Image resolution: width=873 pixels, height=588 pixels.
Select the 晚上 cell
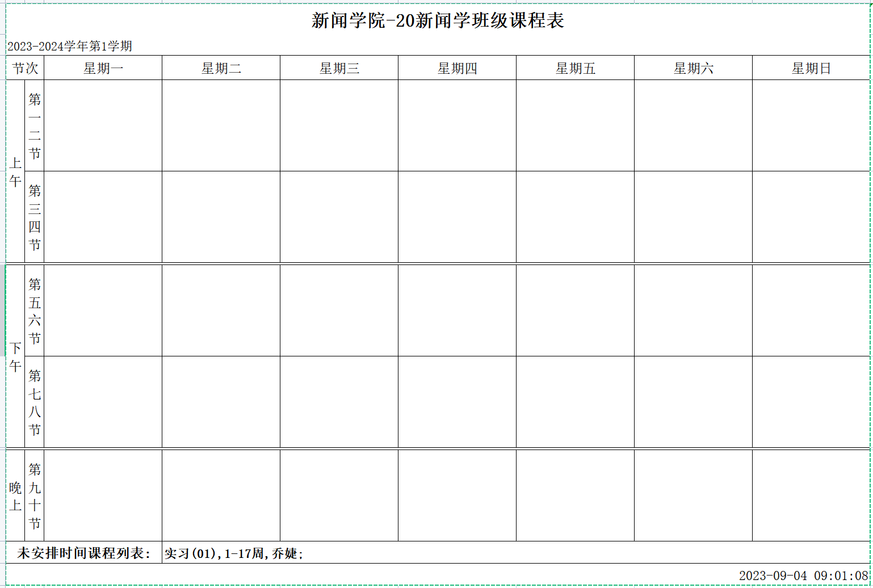tap(15, 495)
